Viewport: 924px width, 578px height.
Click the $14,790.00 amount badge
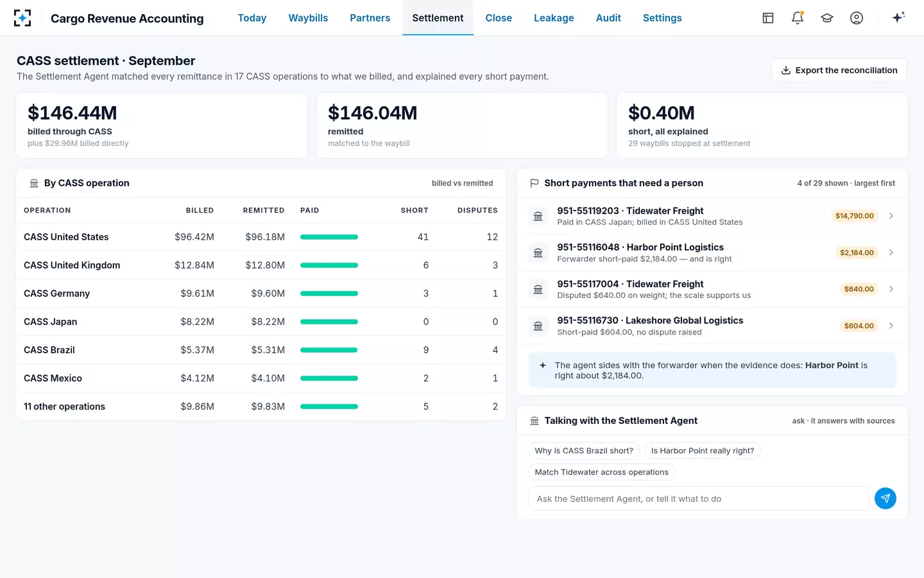pyautogui.click(x=854, y=216)
